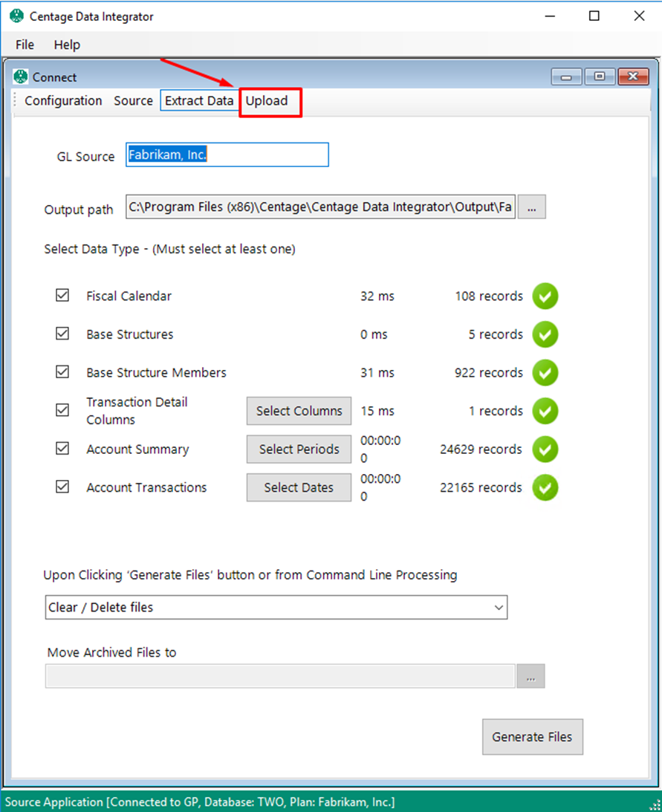
Task: Click the Select Columns button
Action: tap(299, 411)
